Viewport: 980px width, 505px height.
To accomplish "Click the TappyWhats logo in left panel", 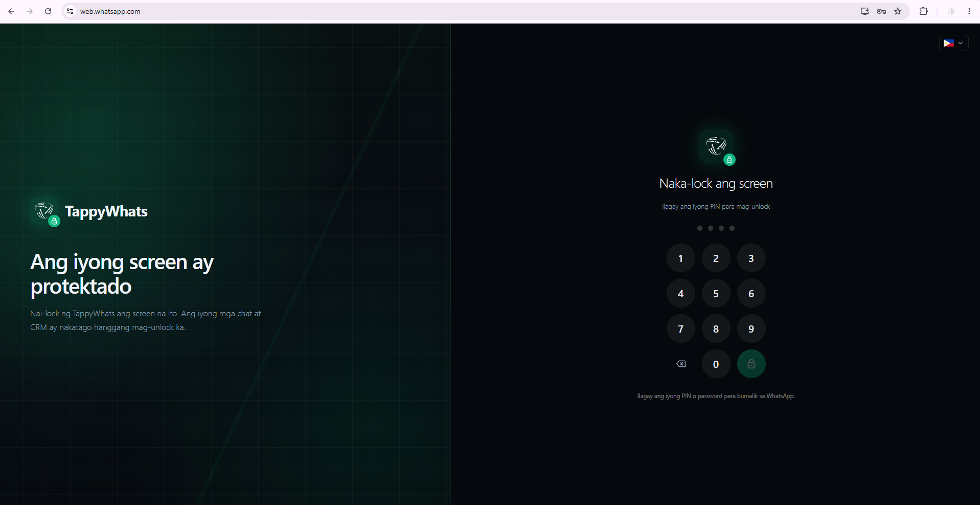I will (x=44, y=211).
